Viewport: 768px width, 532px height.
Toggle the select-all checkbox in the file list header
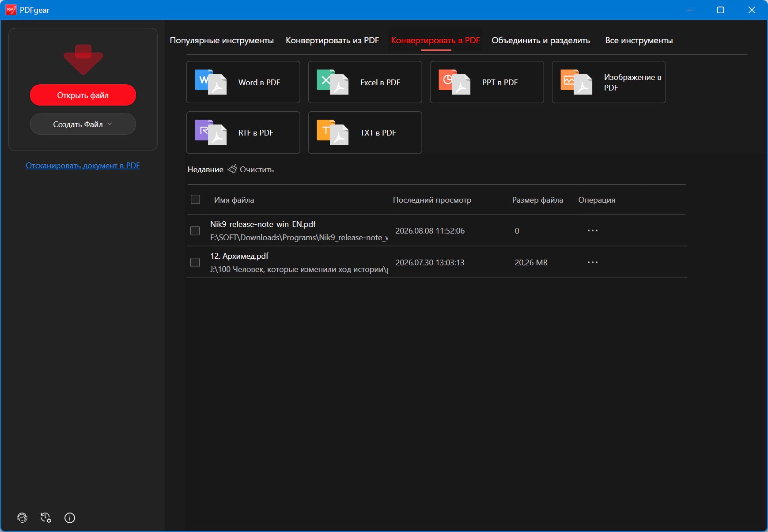pos(195,200)
